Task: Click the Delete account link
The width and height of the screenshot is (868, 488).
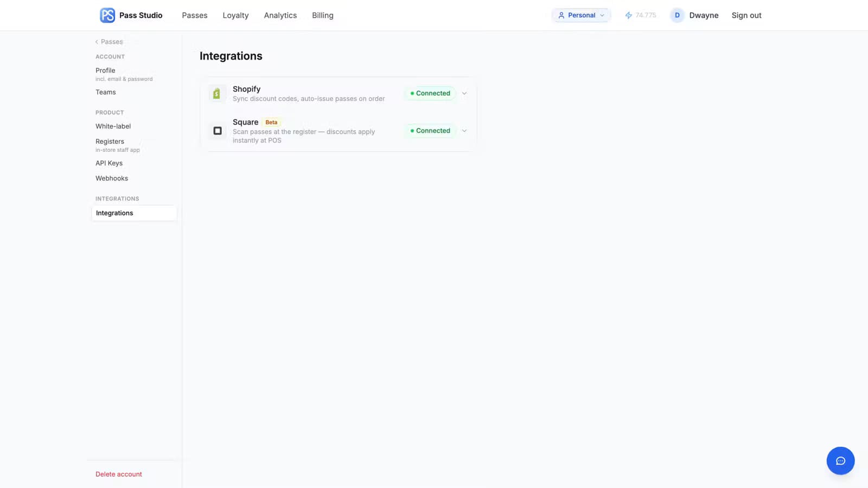Action: pyautogui.click(x=119, y=474)
